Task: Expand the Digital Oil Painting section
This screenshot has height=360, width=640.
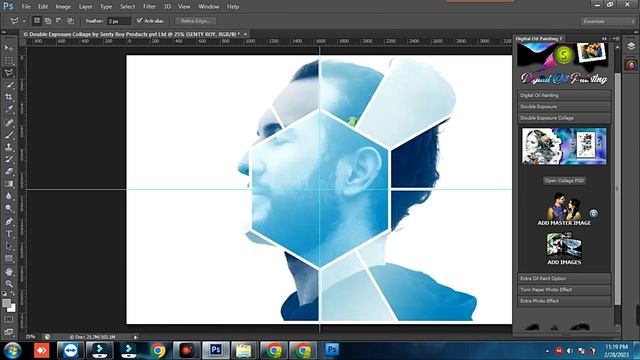Action: (564, 95)
